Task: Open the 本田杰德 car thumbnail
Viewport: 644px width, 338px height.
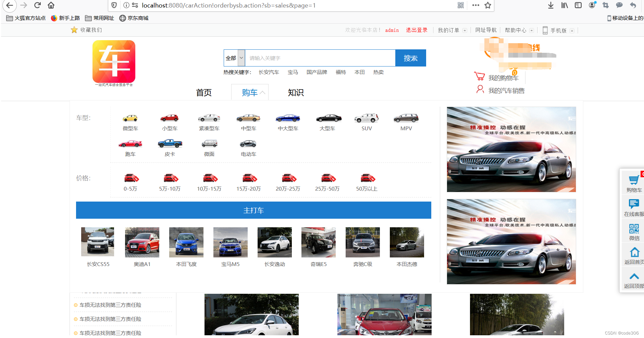Action: tap(407, 242)
